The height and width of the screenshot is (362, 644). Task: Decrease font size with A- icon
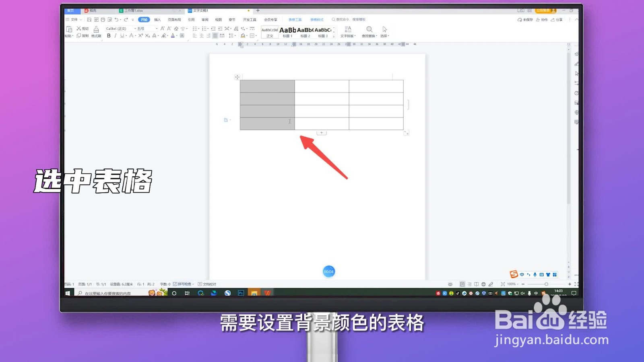(x=169, y=29)
